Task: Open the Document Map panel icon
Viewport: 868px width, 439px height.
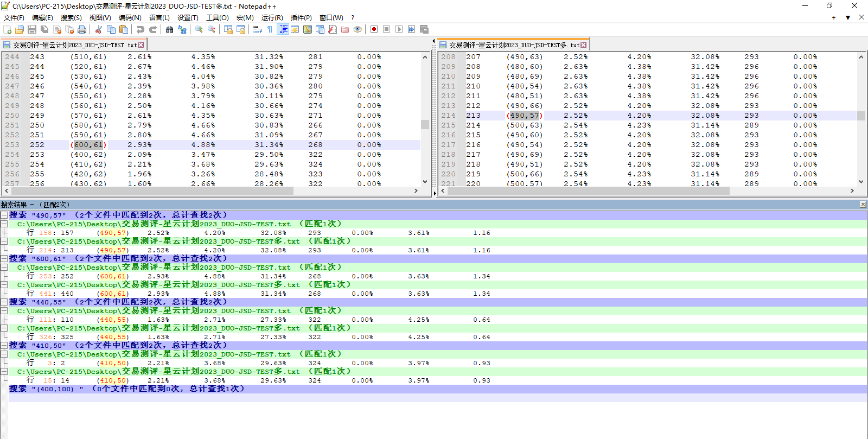Action: [x=308, y=29]
